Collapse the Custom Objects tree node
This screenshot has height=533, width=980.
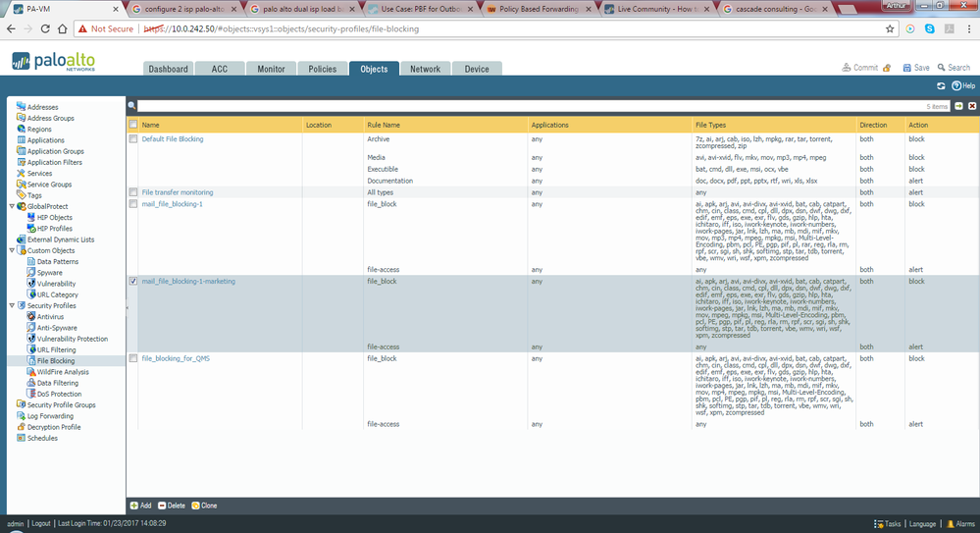click(11, 250)
